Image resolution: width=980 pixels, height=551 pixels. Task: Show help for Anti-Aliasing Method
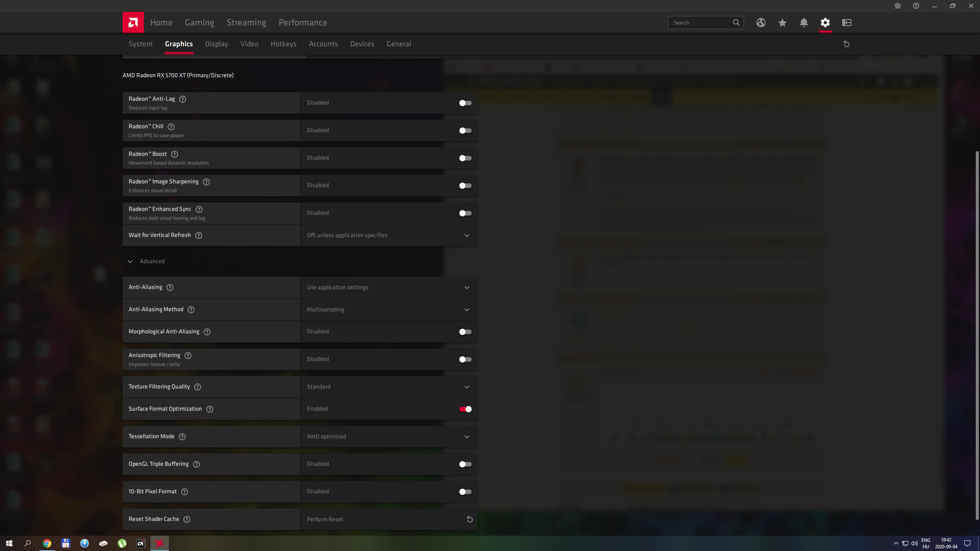coord(191,310)
